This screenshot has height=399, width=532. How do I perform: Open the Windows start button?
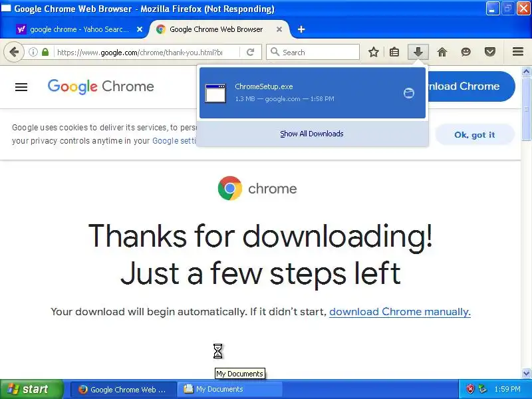31,389
